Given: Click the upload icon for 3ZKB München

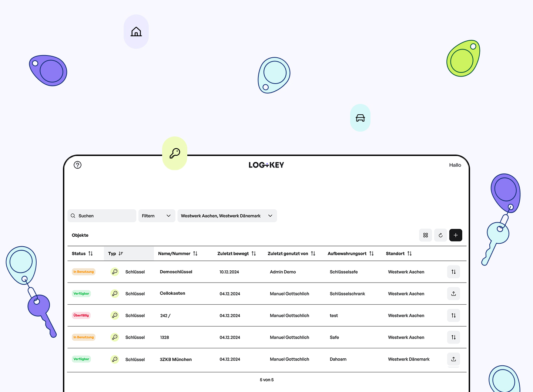Looking at the screenshot, I should (x=453, y=359).
